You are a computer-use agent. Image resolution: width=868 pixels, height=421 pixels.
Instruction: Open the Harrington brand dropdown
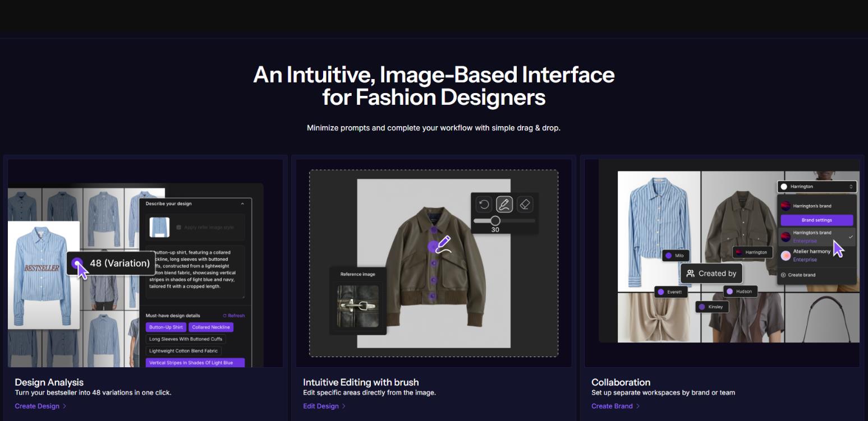[816, 186]
